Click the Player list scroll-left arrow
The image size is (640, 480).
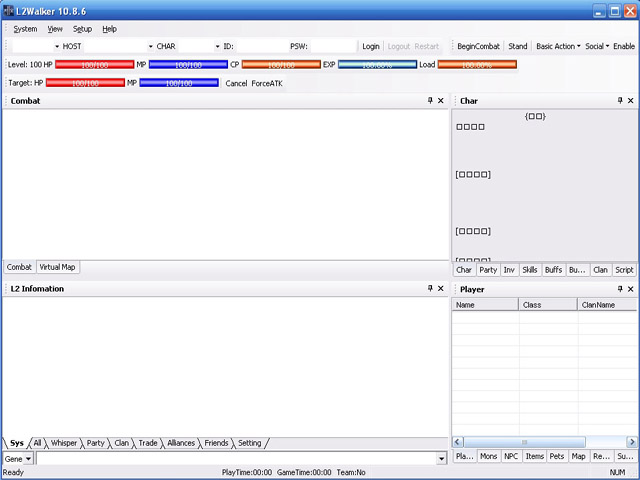coord(457,442)
